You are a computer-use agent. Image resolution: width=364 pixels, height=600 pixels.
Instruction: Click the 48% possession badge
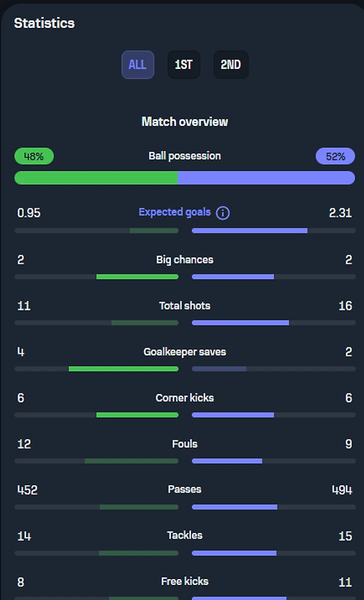34,156
